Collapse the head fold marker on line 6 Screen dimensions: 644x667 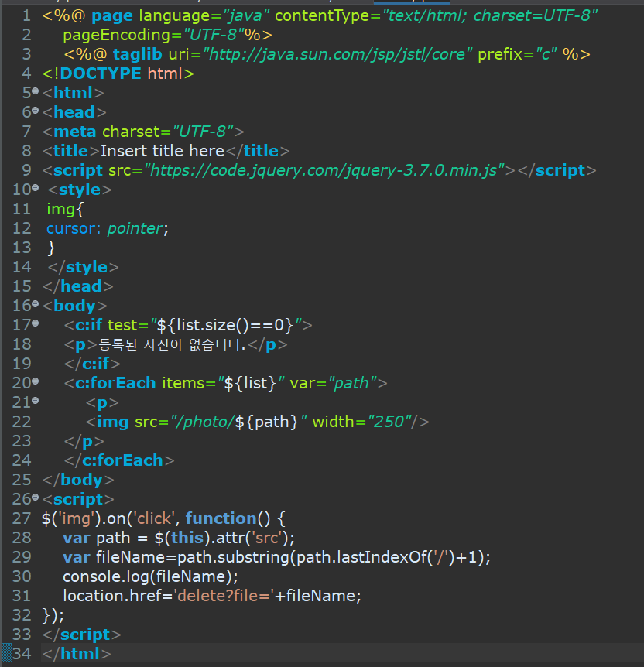(x=36, y=111)
